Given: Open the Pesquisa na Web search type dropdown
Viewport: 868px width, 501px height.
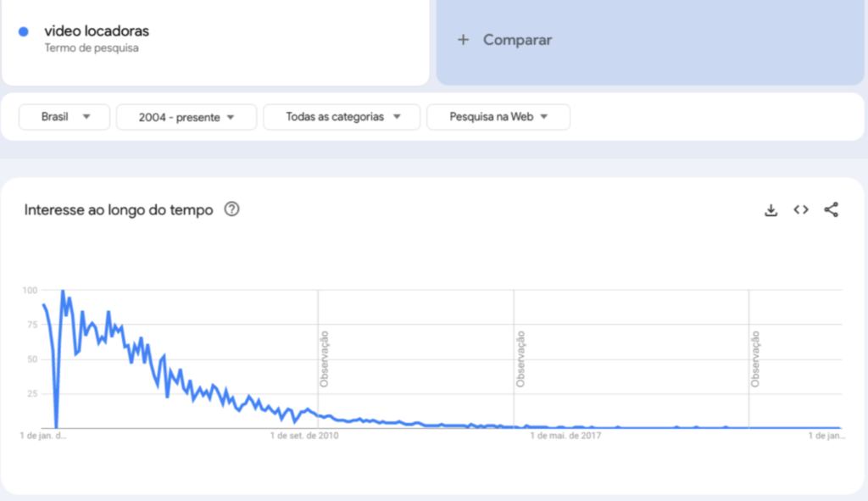Looking at the screenshot, I should (498, 117).
